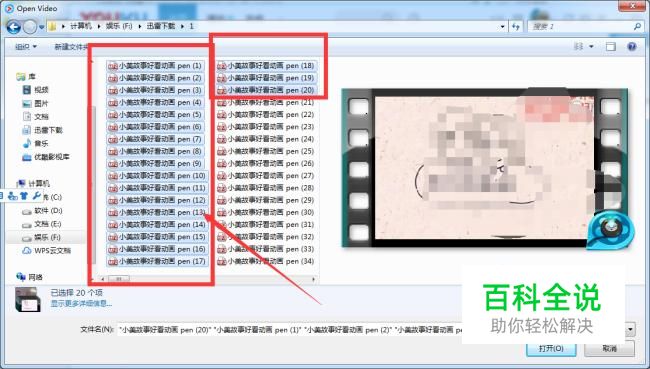Click the video icon of pen (7)
This screenshot has height=369, width=650.
tap(113, 139)
